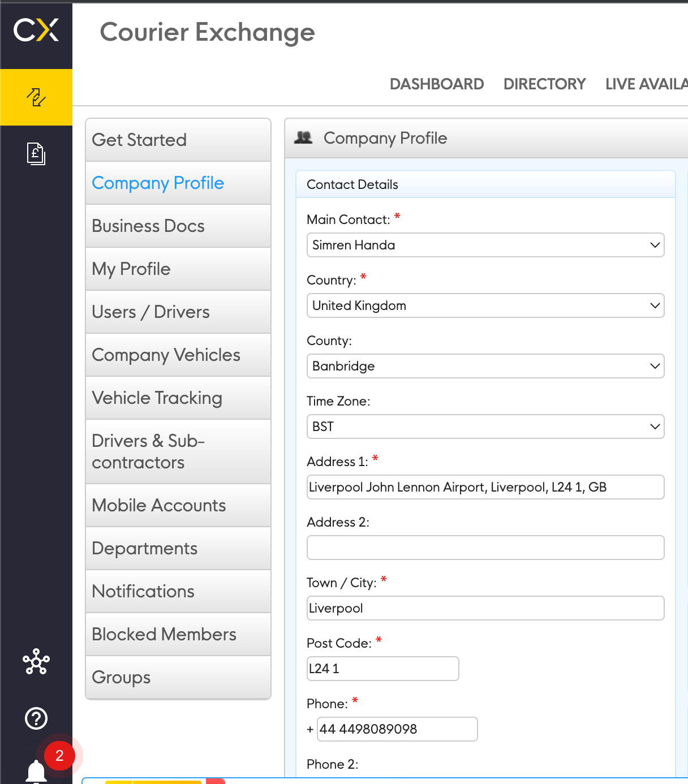Open the network hub sidebar icon

click(x=36, y=661)
